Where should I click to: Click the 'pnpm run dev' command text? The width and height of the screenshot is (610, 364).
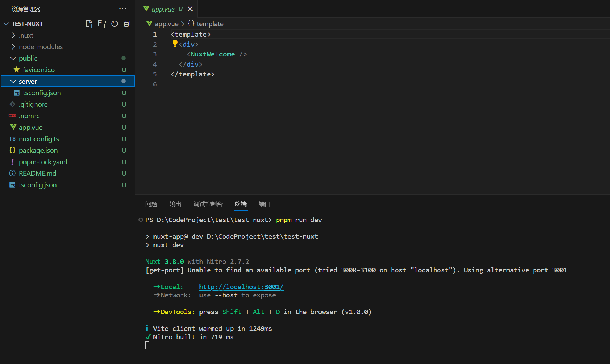pyautogui.click(x=299, y=220)
